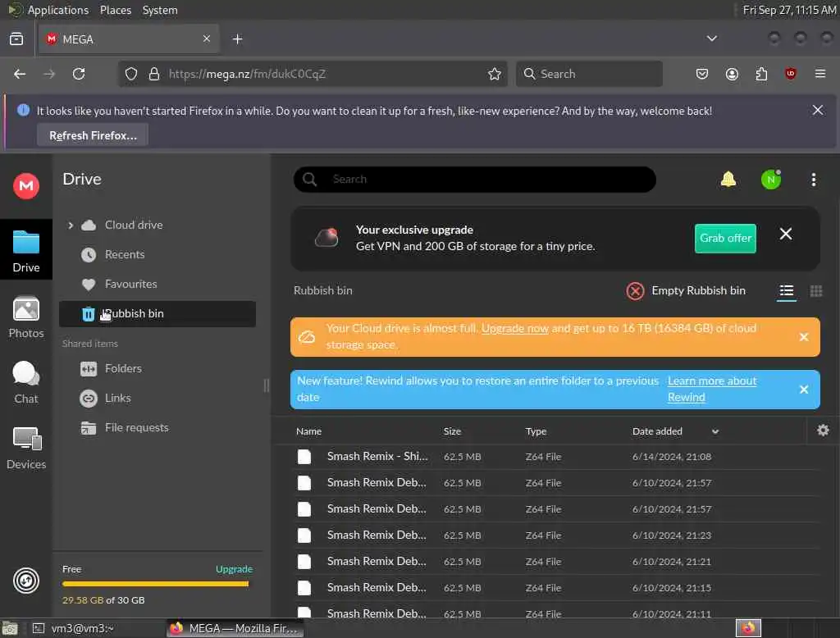Open uBlock Origin extension icon
840x638 pixels.
click(x=790, y=74)
